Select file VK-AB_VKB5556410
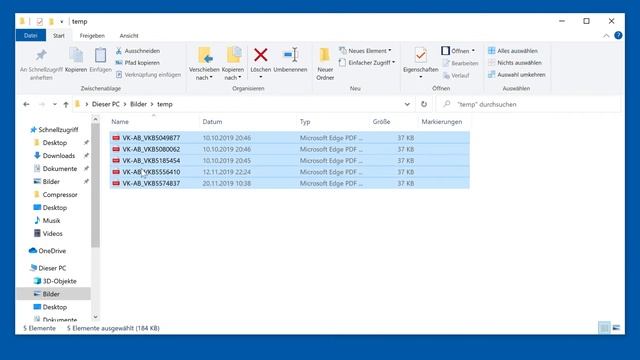Screen dimensions: 640x360 click(289, 172)
